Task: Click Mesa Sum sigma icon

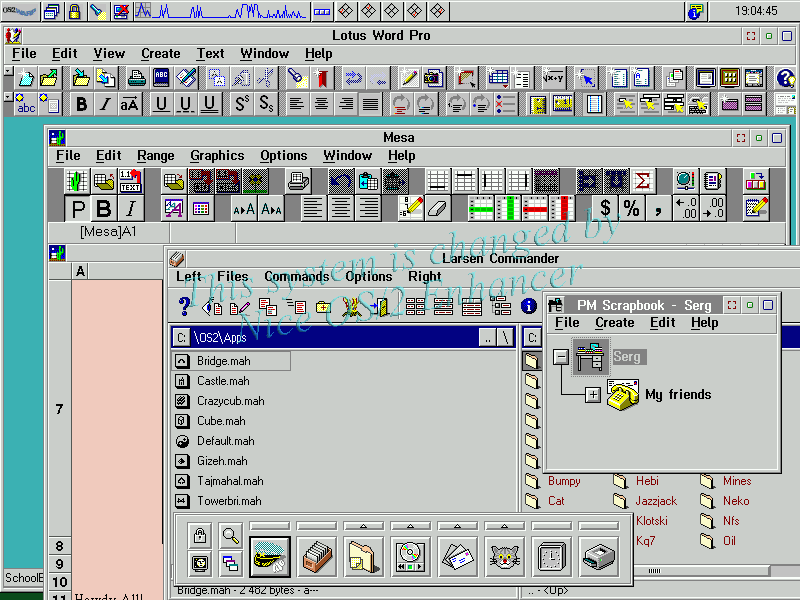Action: click(x=643, y=181)
